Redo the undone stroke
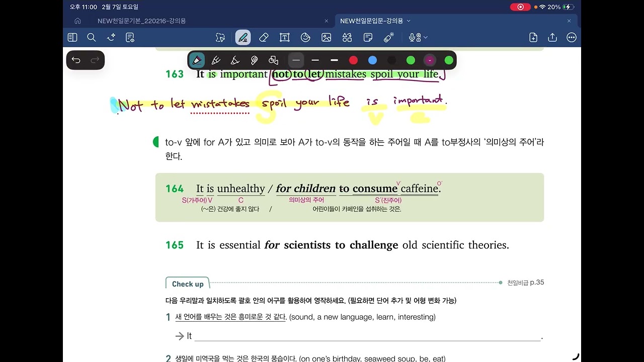Image resolution: width=644 pixels, height=362 pixels. click(95, 60)
